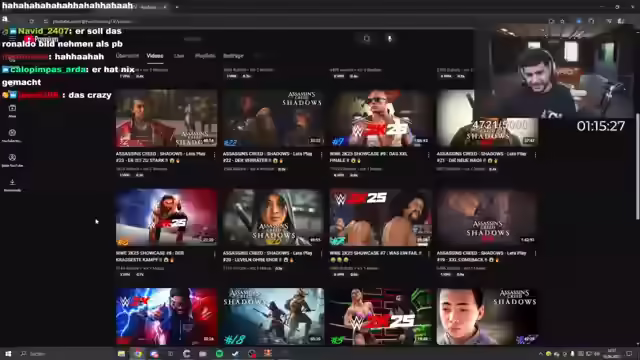640x360 pixels.
Task: Open three-dot menu for Lets Play #22 video
Action: point(322,155)
